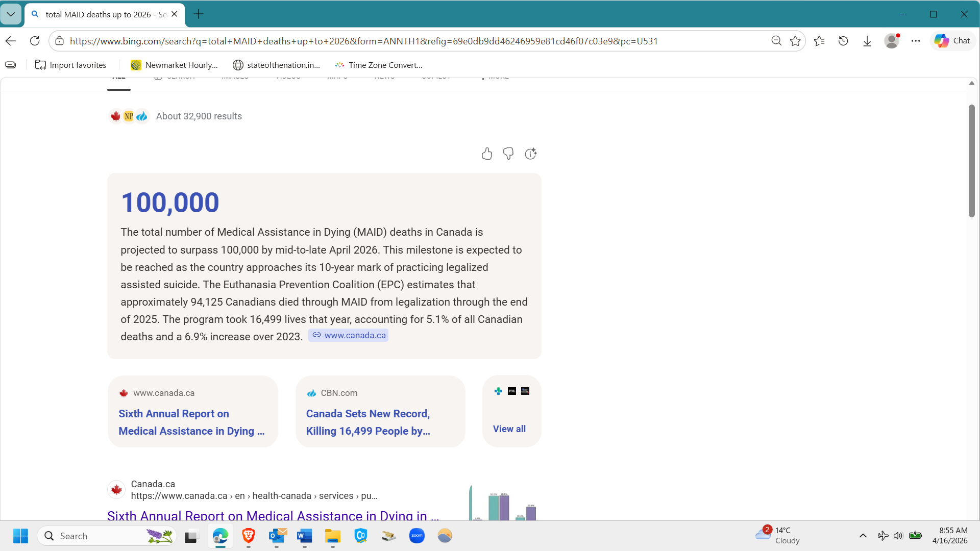Image resolution: width=980 pixels, height=551 pixels.
Task: Open the tab search dropdown
Action: tap(11, 14)
